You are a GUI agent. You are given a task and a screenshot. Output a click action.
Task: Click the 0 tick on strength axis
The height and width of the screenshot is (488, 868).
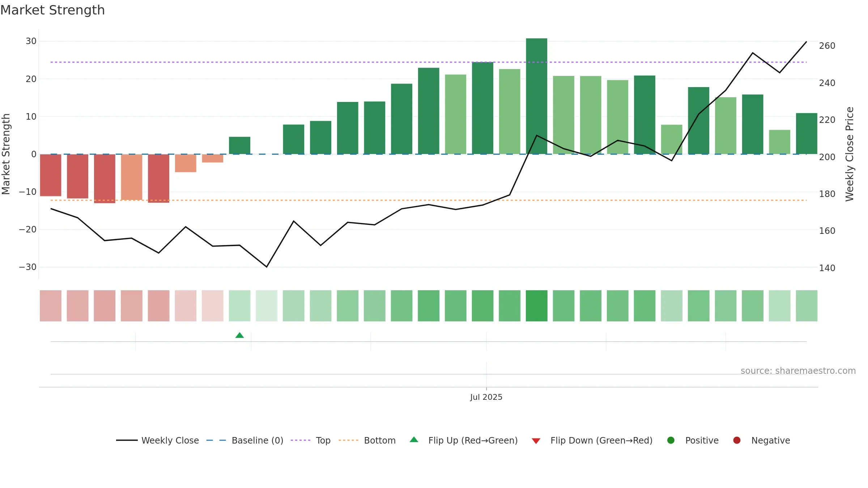[34, 154]
